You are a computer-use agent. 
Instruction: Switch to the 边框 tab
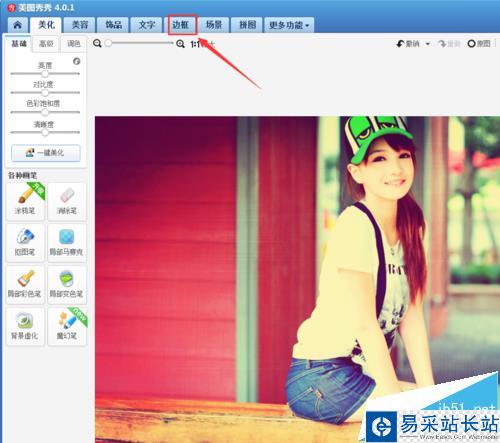point(180,25)
